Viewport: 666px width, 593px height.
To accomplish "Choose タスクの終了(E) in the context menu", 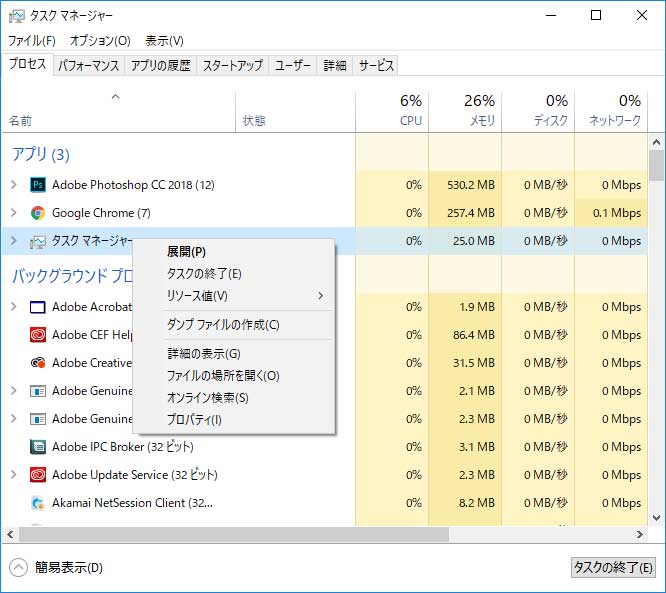I will coord(234,274).
